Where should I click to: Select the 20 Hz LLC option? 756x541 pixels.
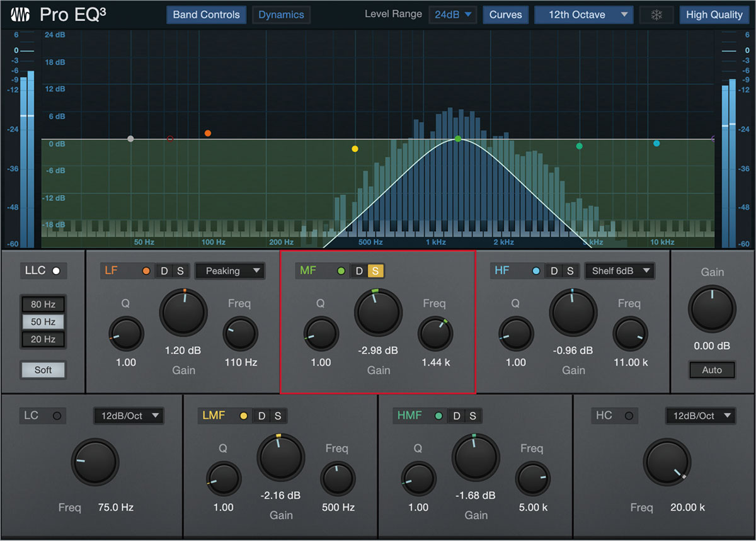click(x=43, y=339)
